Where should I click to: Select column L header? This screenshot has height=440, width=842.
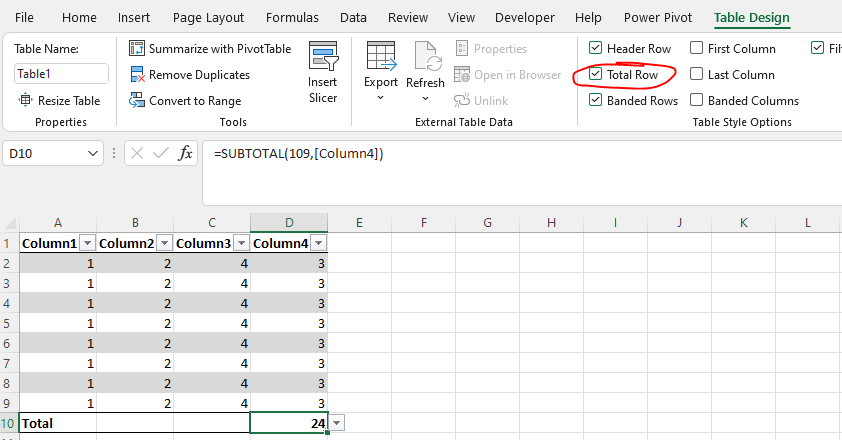[807, 222]
